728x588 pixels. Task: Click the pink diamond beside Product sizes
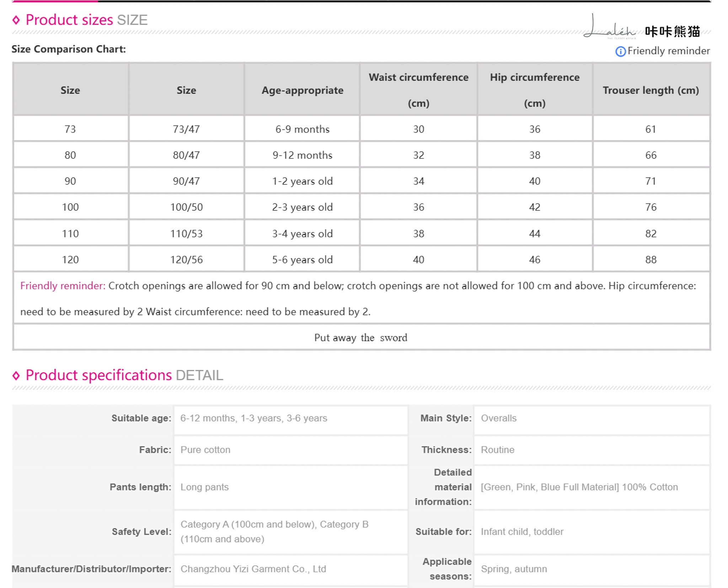point(16,20)
